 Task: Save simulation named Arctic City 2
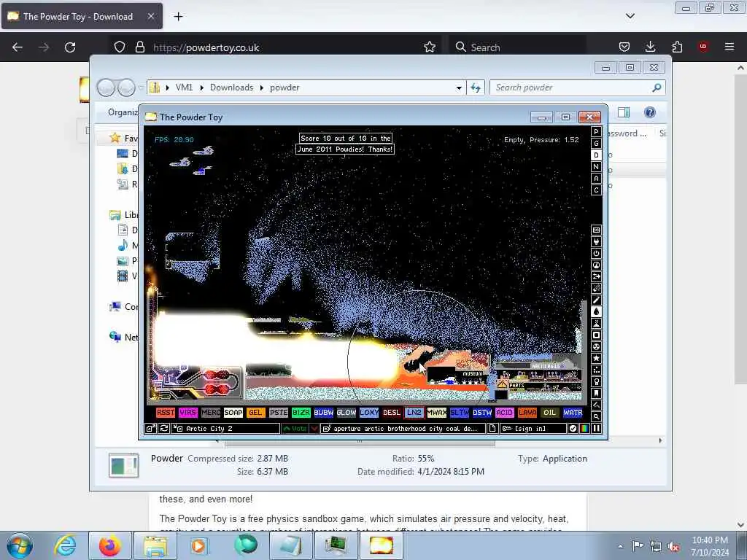(x=225, y=429)
